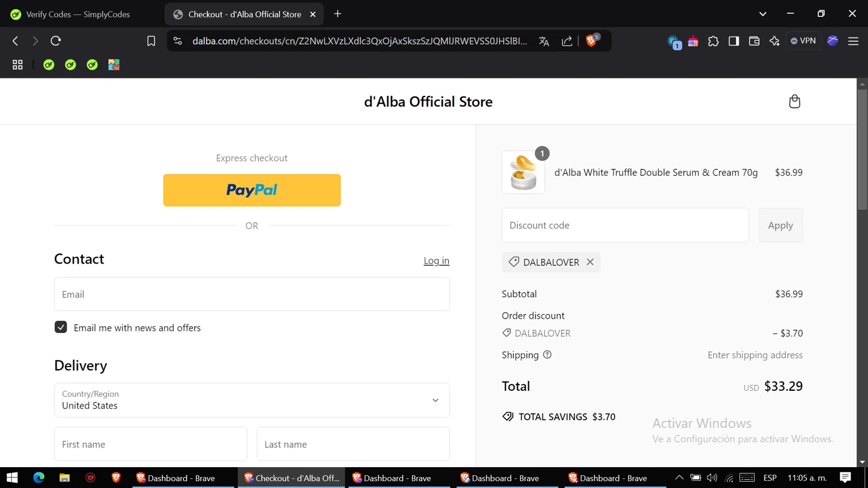Select the Checkout d'Alba Official Store tab

[x=244, y=14]
